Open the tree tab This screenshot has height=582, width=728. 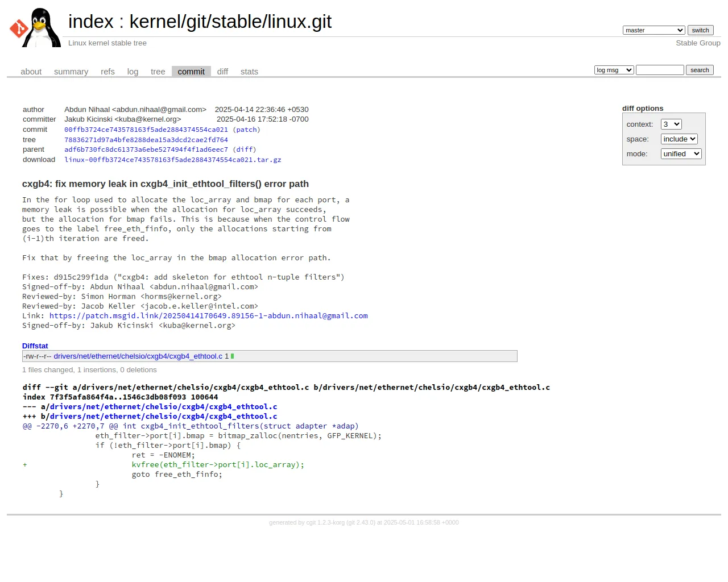[158, 72]
